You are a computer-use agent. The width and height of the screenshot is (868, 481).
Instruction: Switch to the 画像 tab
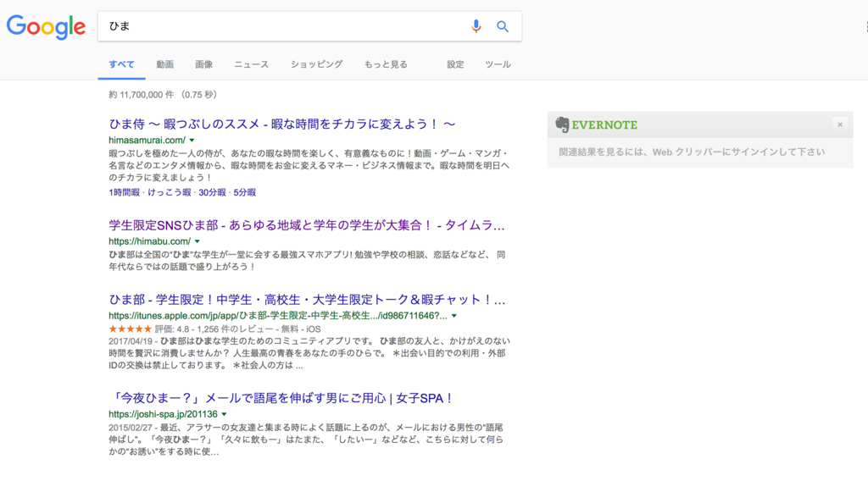click(x=203, y=64)
